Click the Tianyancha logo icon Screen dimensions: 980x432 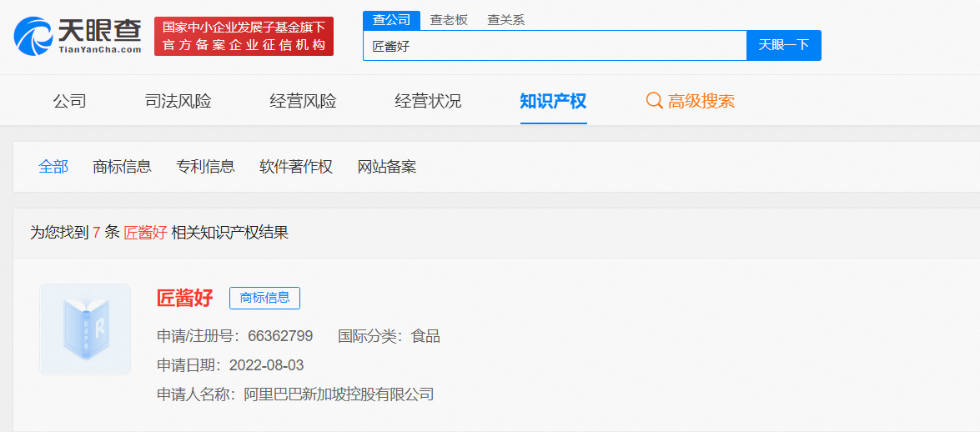[33, 37]
